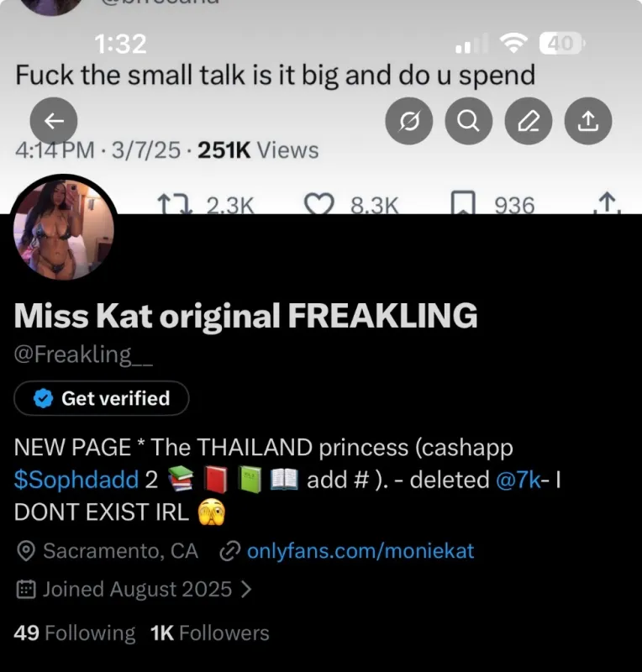Tap the search magnifier icon
Viewport: 642px width, 672px height.
(468, 122)
